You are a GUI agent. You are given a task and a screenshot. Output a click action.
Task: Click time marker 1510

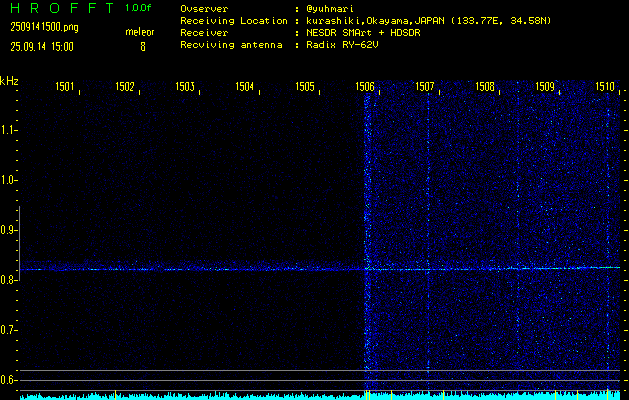coord(605,86)
